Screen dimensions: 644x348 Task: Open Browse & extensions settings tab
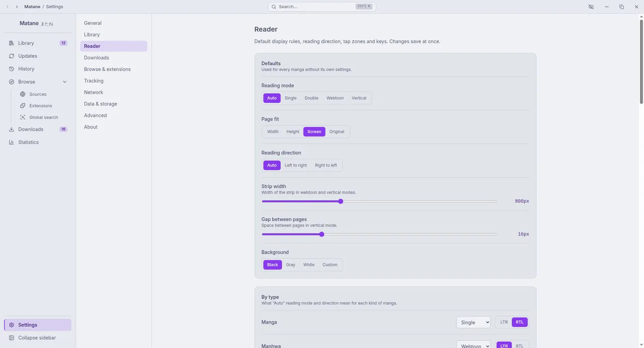point(114,69)
